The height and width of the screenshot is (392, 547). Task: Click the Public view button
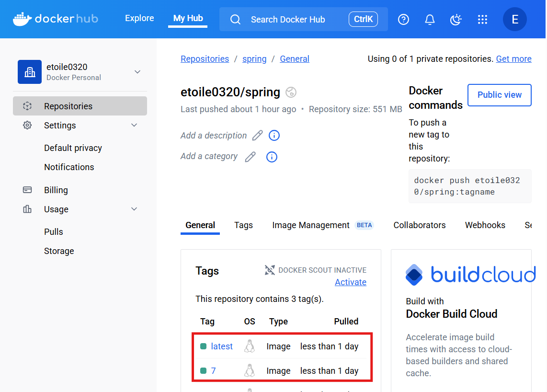[500, 95]
